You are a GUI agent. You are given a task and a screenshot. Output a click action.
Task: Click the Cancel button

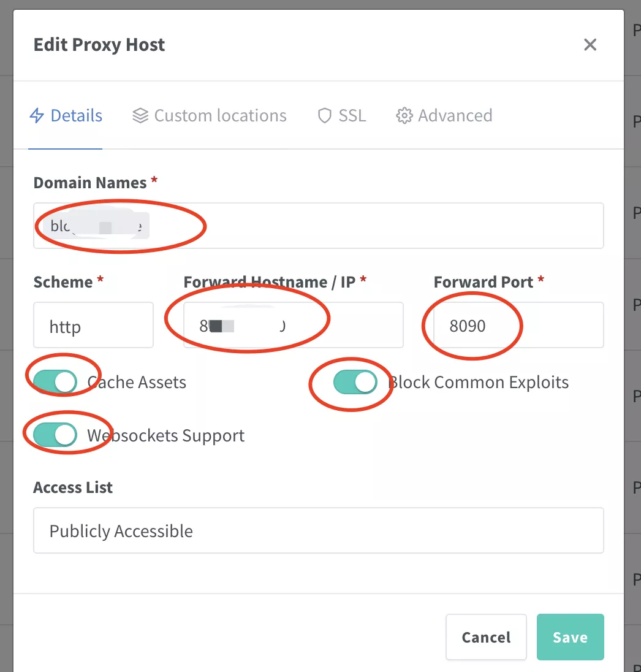click(x=486, y=637)
